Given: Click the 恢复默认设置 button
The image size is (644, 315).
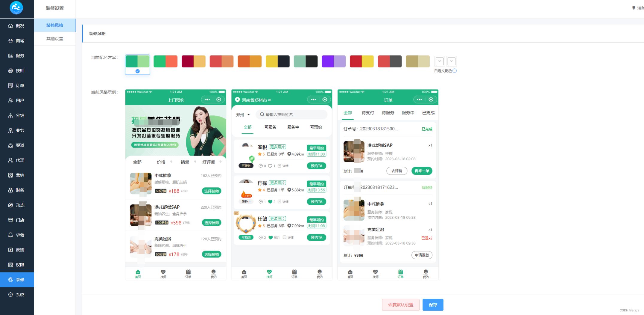Looking at the screenshot, I should pos(400,305).
